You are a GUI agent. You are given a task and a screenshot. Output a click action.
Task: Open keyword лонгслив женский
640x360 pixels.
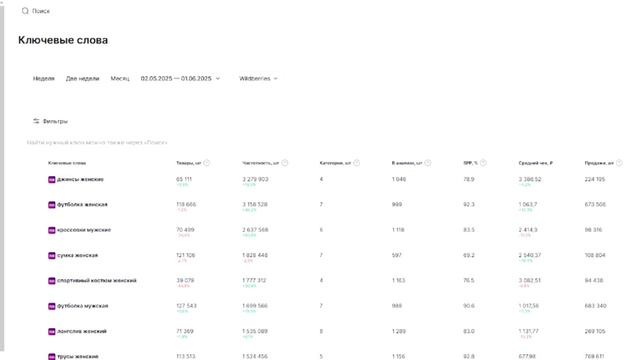tap(82, 331)
